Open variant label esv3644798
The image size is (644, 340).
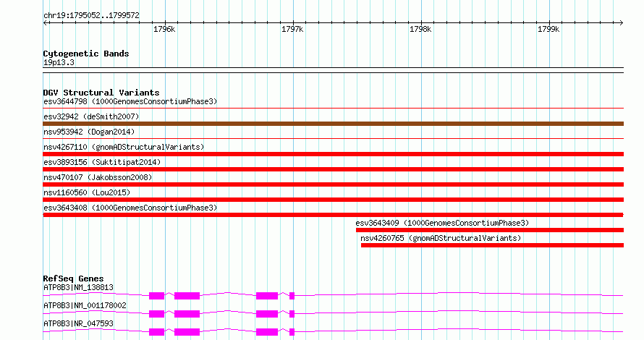click(x=130, y=101)
